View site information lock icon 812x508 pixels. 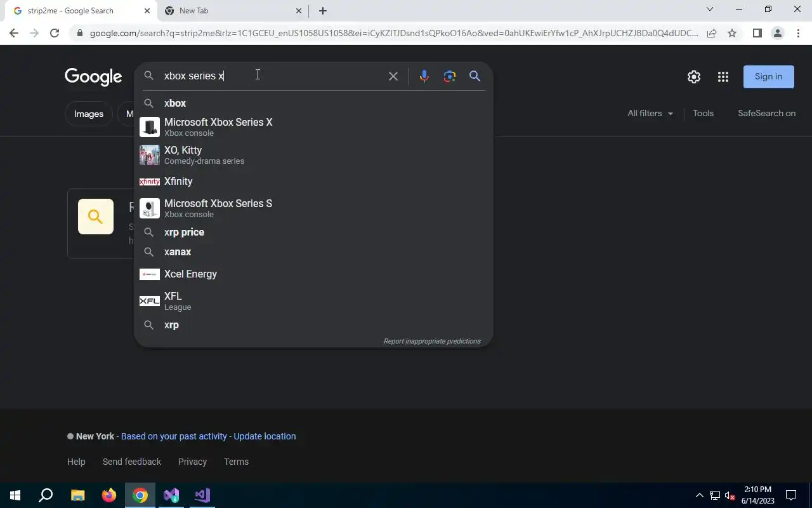[79, 33]
